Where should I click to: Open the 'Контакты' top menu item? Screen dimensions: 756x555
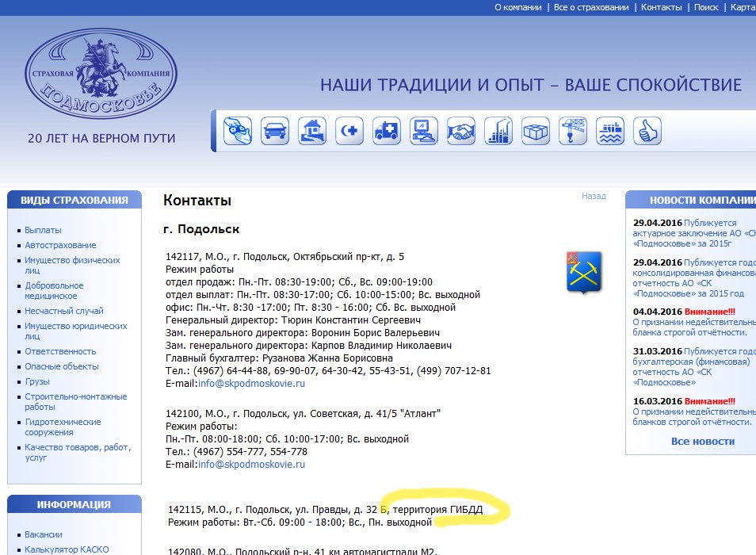point(661,7)
